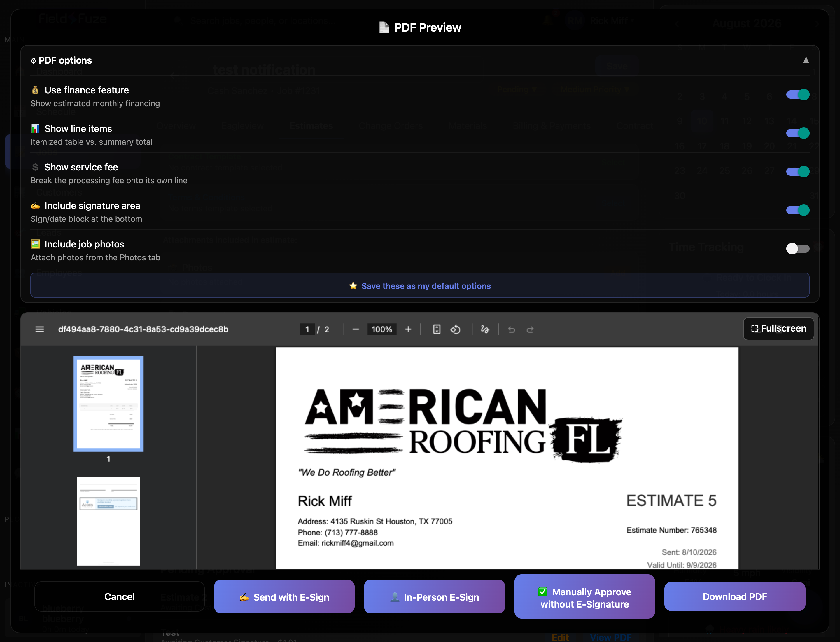Click the ESTIMATE 5 heading

[671, 500]
